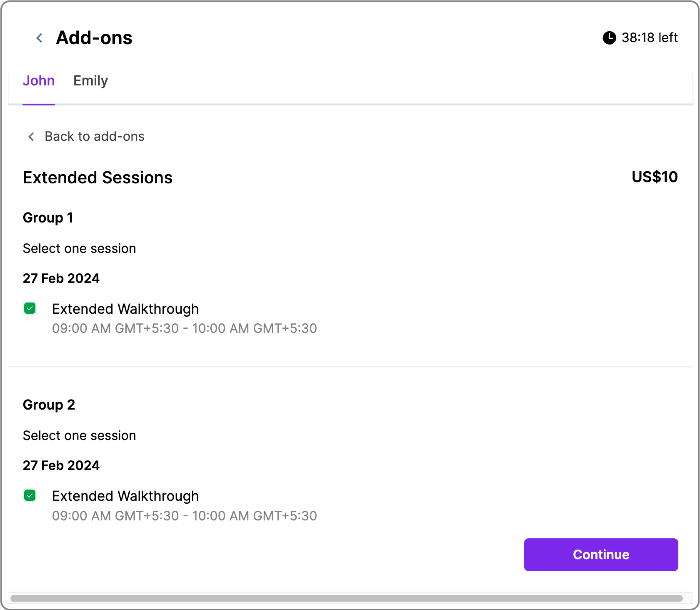700x610 pixels.
Task: Click the Group 2 Extended Walkthrough label
Action: coord(125,496)
